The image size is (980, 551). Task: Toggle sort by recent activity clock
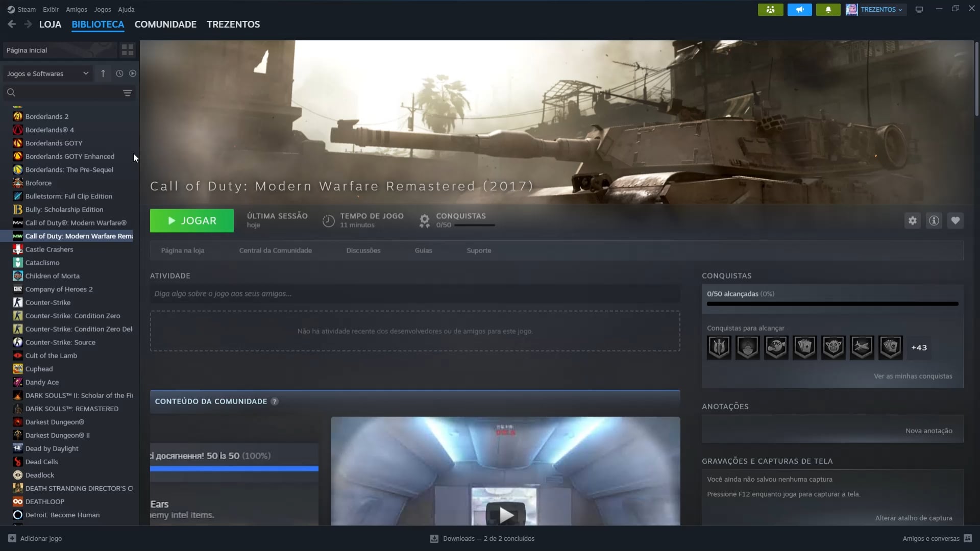119,73
